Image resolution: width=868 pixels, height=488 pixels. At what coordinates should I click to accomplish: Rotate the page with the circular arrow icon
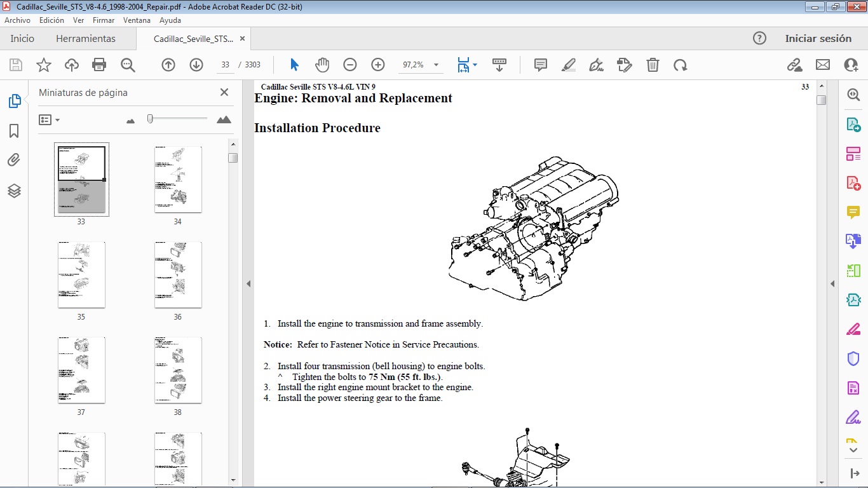681,65
